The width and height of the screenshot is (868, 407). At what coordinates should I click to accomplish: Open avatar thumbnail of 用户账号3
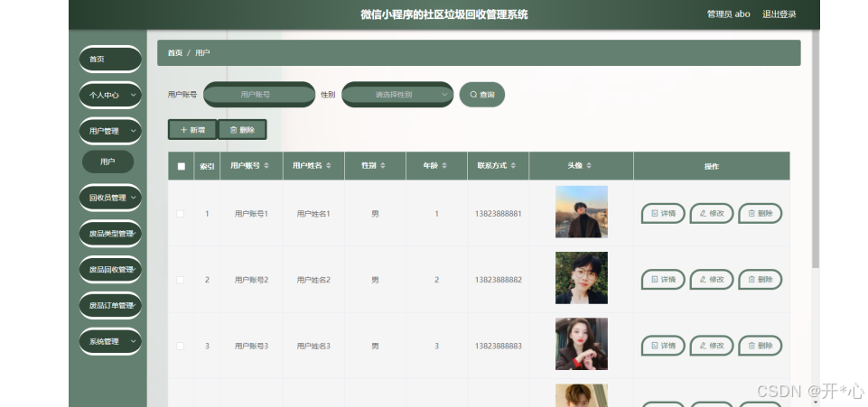click(x=582, y=344)
